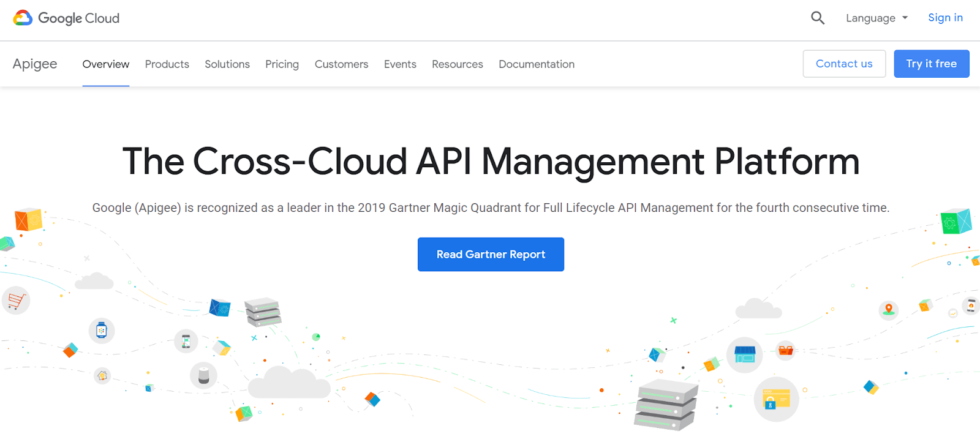Click the Google Cloud logo

point(66,18)
